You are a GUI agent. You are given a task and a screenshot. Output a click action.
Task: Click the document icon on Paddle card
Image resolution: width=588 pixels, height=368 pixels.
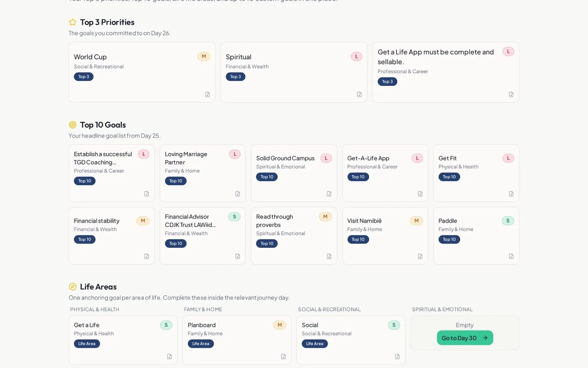[511, 256]
